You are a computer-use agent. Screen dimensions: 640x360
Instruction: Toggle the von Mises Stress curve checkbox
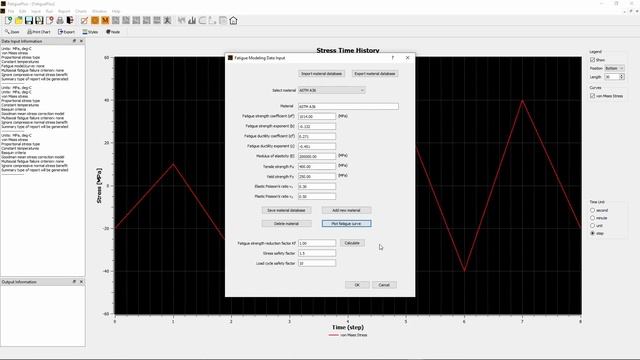coord(592,96)
